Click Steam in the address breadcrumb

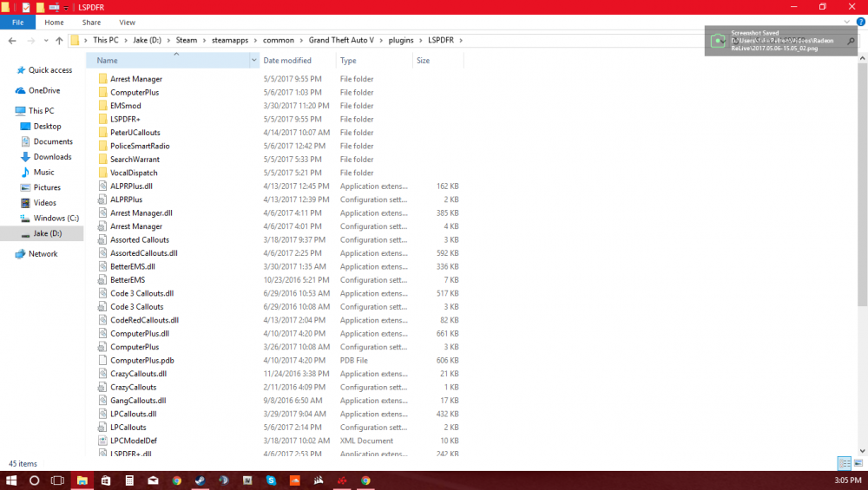[187, 40]
